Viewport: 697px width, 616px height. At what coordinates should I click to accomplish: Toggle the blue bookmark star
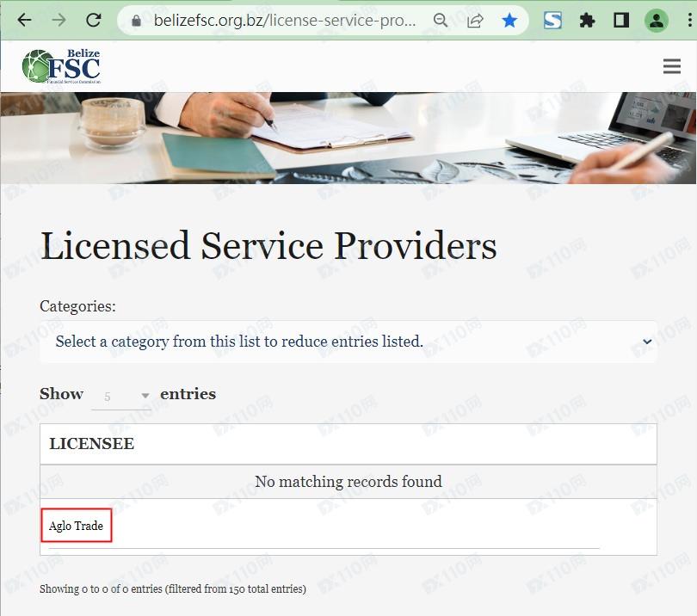[x=509, y=21]
